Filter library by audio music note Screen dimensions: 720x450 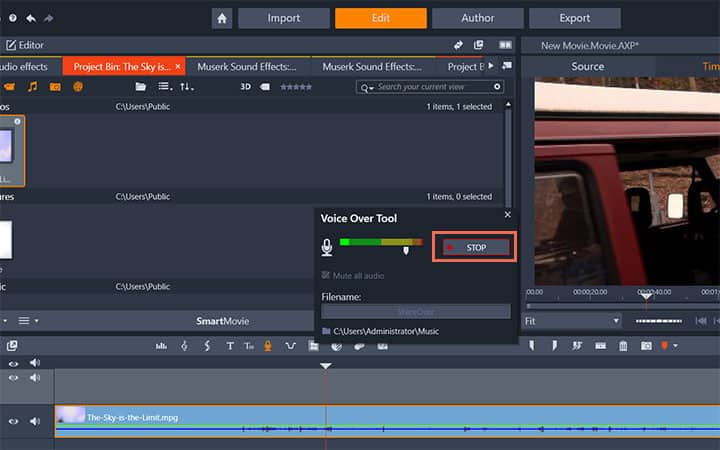[x=32, y=86]
